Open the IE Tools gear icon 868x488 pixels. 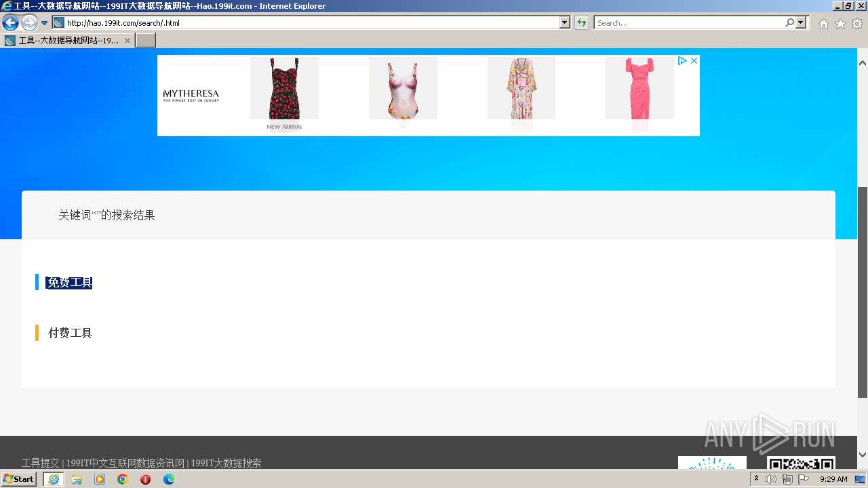(857, 24)
